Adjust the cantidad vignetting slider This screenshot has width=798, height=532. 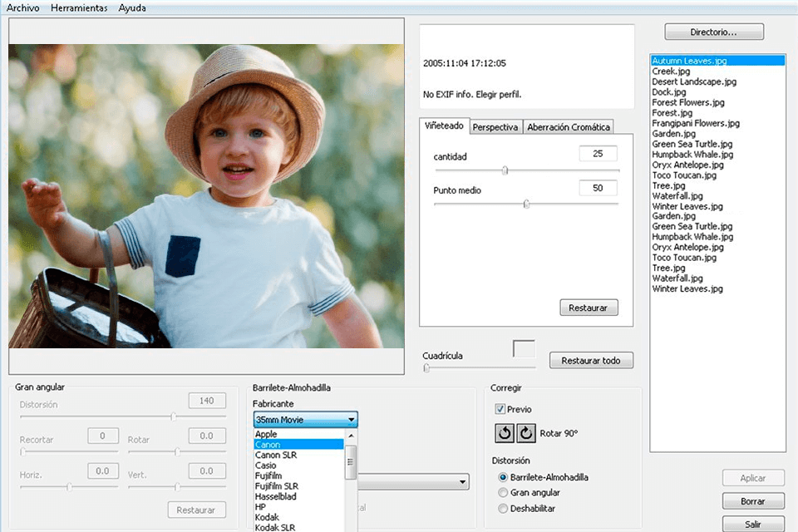pos(505,170)
